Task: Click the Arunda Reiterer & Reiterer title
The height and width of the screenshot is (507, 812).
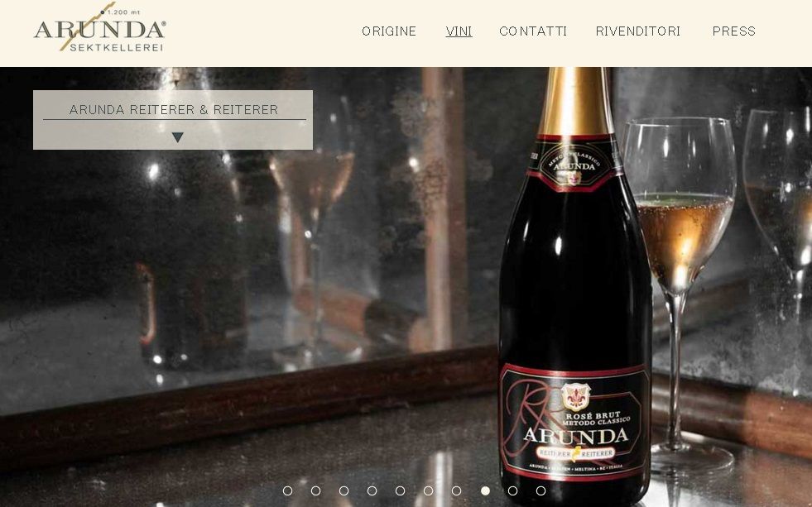Action: tap(174, 110)
